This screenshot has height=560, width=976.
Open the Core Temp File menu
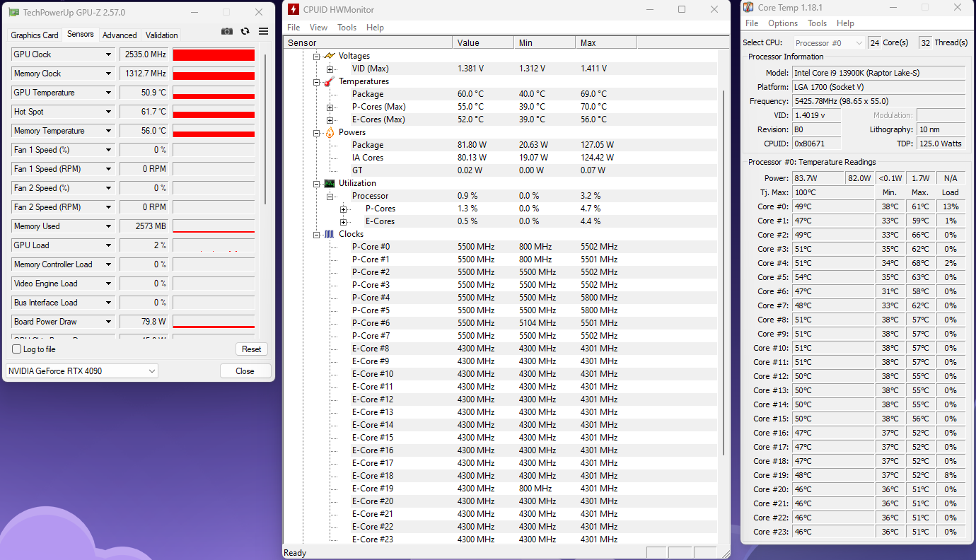click(752, 23)
